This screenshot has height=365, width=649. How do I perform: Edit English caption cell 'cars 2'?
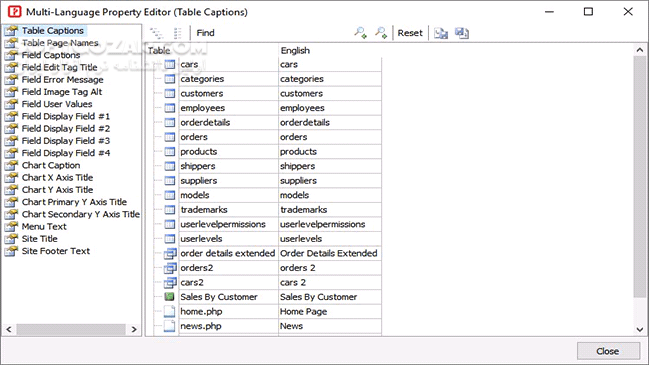coord(330,282)
